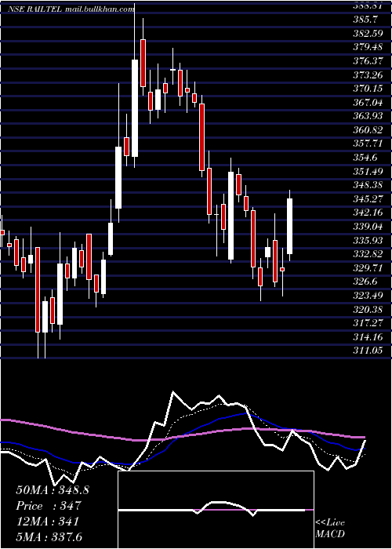Select the 311.05 price level label
Viewport: 392px width, 549px height.
pos(368,350)
